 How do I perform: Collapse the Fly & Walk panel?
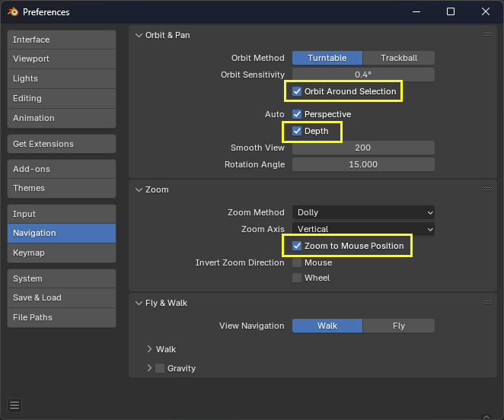click(x=139, y=303)
